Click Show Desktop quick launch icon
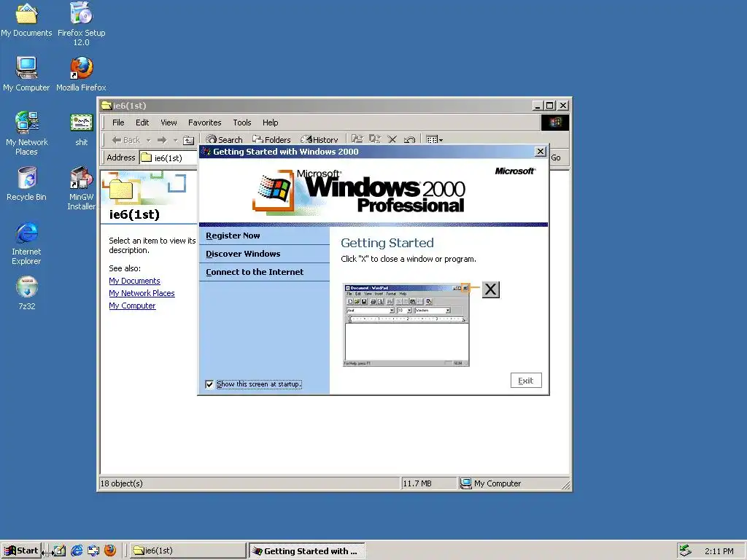 [60, 551]
